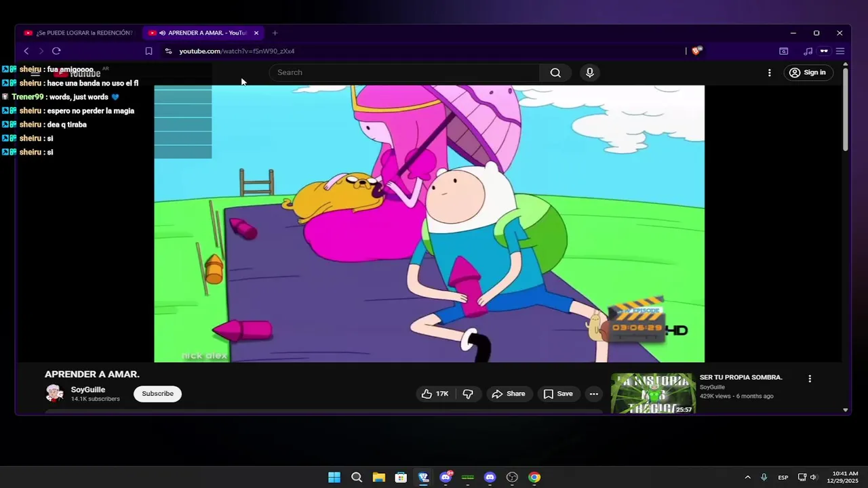Image resolution: width=868 pixels, height=488 pixels.
Task: Close the 'APRENDER A AMAR.' tab
Action: click(256, 33)
